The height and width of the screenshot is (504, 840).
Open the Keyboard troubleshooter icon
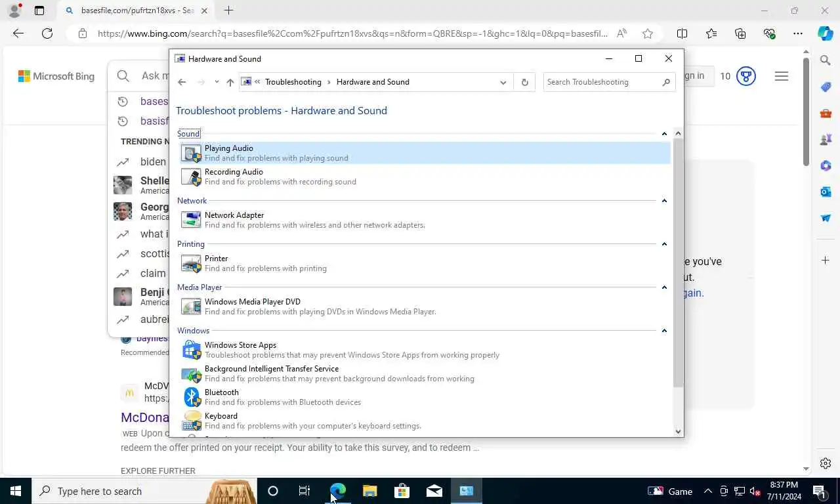(191, 421)
